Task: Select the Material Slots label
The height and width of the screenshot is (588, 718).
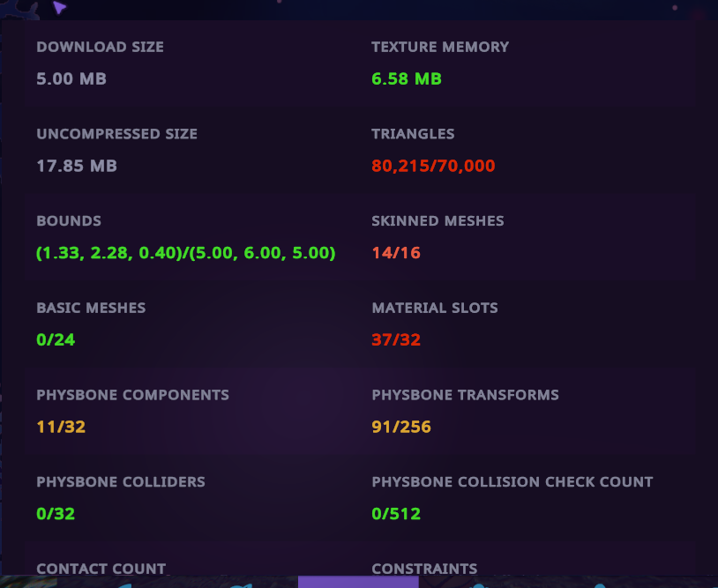Action: coord(435,308)
